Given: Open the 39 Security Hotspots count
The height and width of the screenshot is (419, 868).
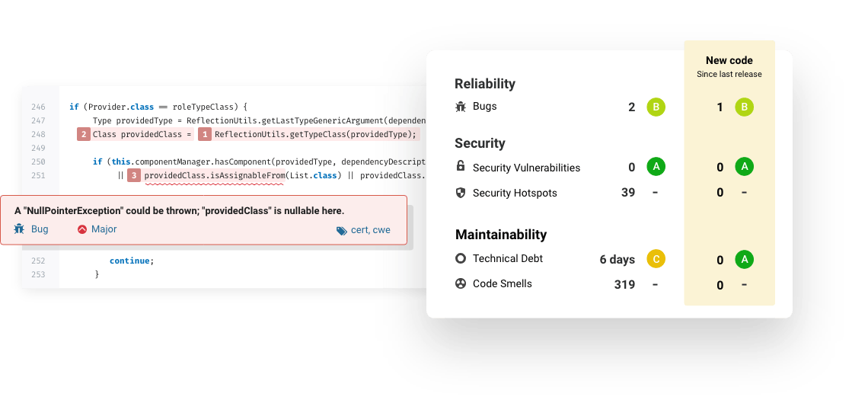Looking at the screenshot, I should (x=627, y=192).
